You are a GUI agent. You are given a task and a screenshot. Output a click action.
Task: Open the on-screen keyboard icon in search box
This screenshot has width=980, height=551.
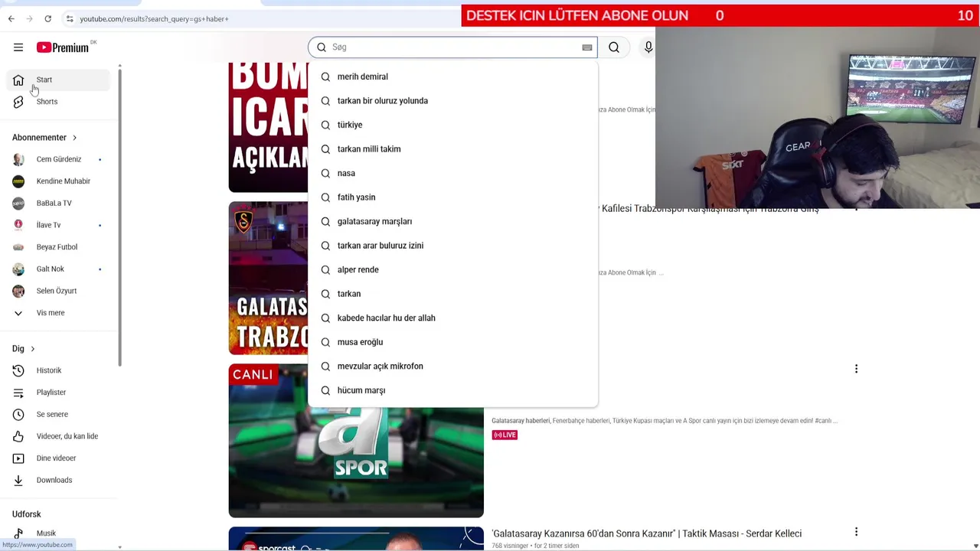(x=587, y=47)
